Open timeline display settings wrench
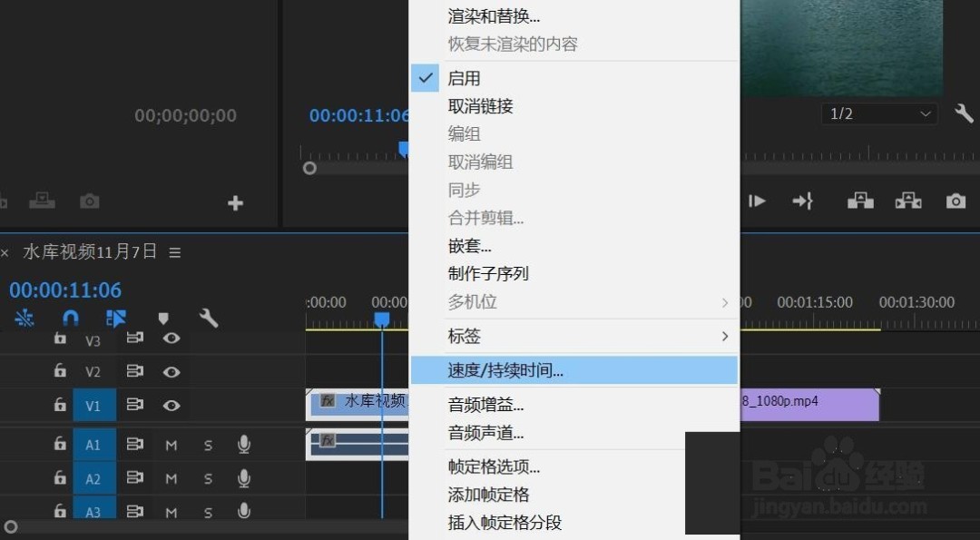980x540 pixels. (208, 319)
